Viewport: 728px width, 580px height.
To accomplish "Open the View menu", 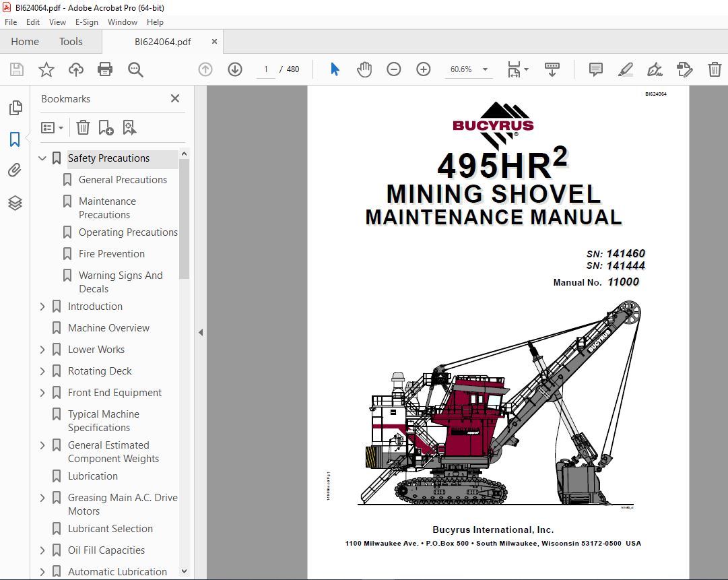I will pos(57,22).
